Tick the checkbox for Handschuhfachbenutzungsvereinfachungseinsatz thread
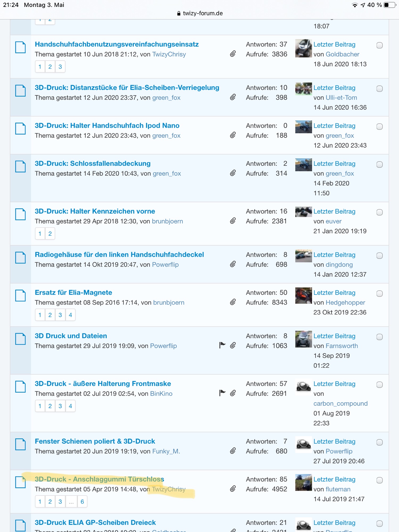Screen dimensions: 399x532 [x=380, y=45]
